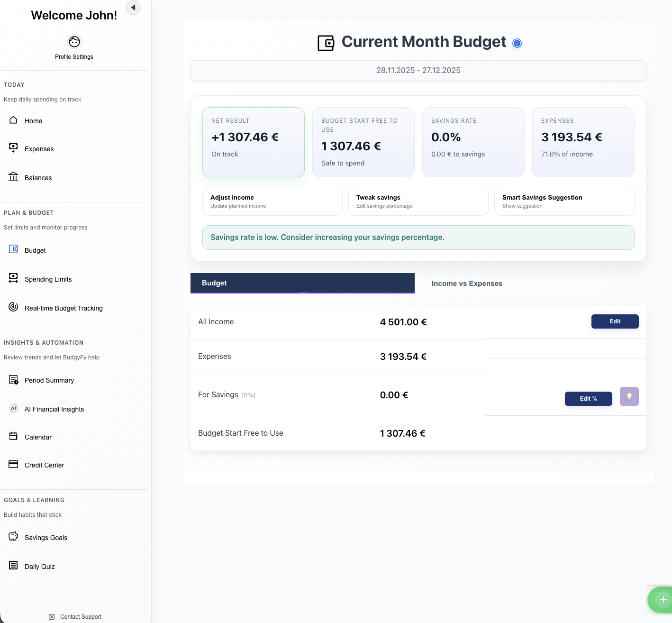Image resolution: width=672 pixels, height=623 pixels.
Task: Open AI Financial Insights icon
Action: coord(13,408)
